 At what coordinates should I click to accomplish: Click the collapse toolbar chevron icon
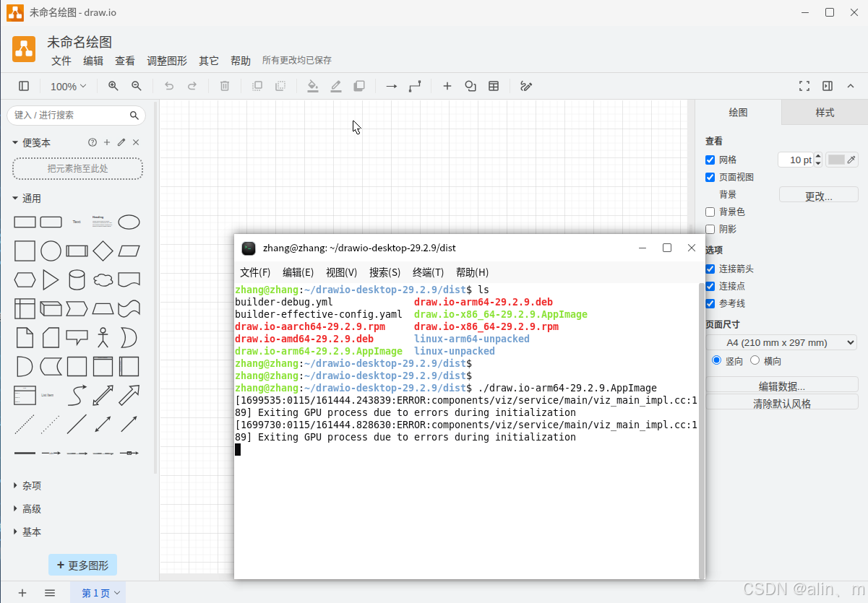[851, 86]
